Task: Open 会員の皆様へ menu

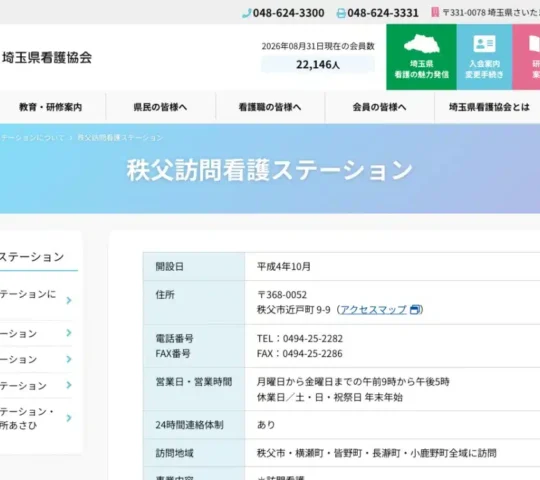Action: pyautogui.click(x=379, y=107)
